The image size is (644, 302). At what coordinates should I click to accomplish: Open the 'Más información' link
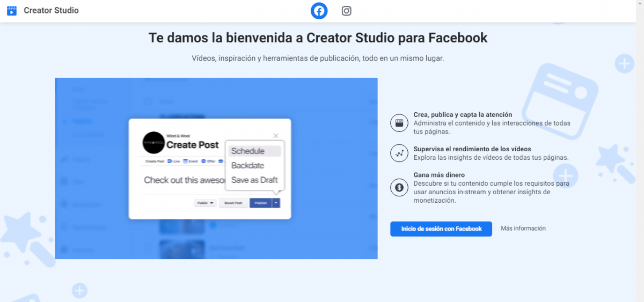(x=523, y=229)
